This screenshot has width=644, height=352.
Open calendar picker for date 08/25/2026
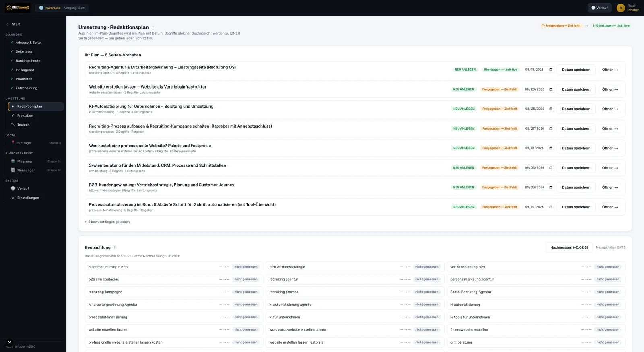click(x=551, y=109)
